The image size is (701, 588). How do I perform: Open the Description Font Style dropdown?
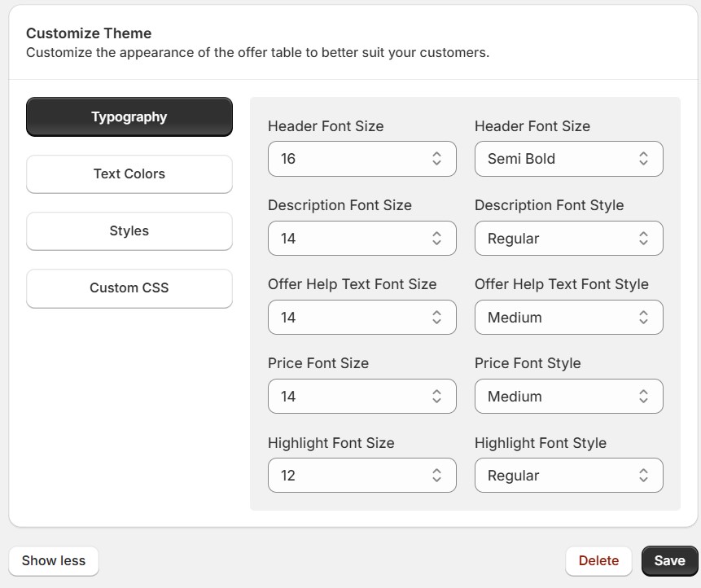click(567, 239)
